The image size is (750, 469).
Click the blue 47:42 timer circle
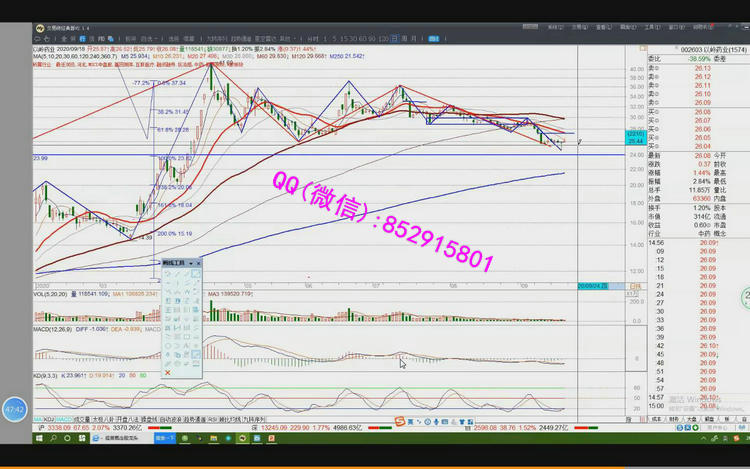coord(14,409)
